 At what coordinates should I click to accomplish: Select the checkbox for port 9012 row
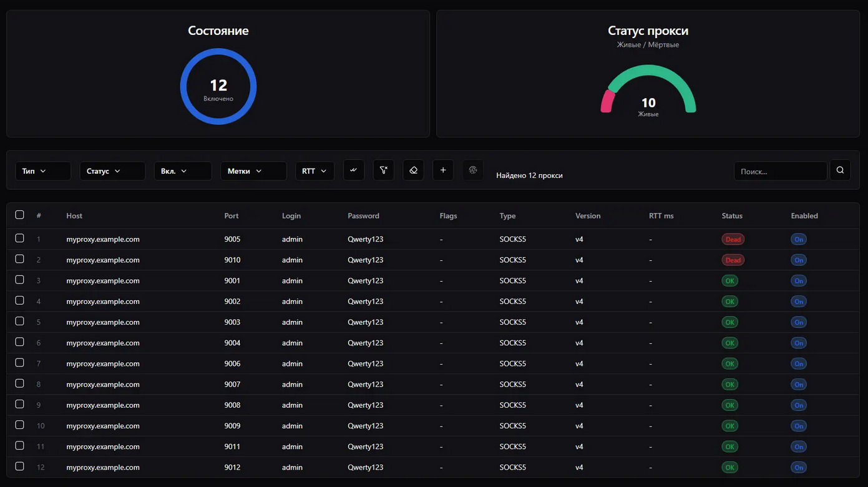19,466
